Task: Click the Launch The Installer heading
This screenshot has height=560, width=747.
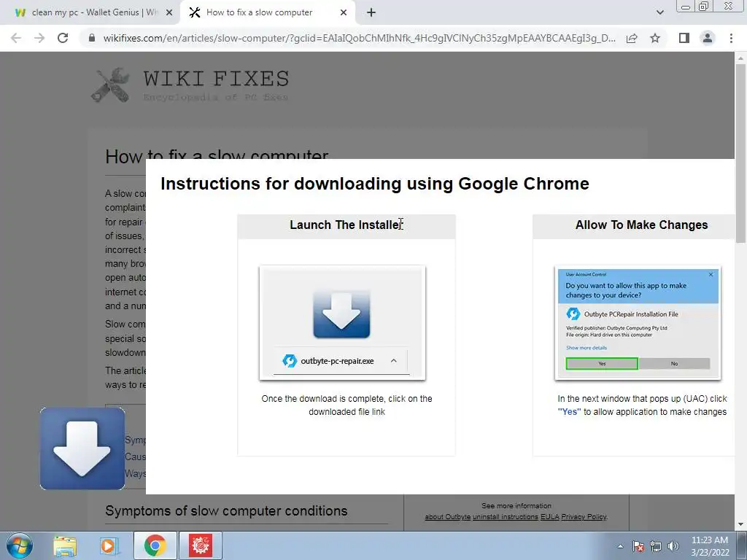Action: pyautogui.click(x=347, y=225)
